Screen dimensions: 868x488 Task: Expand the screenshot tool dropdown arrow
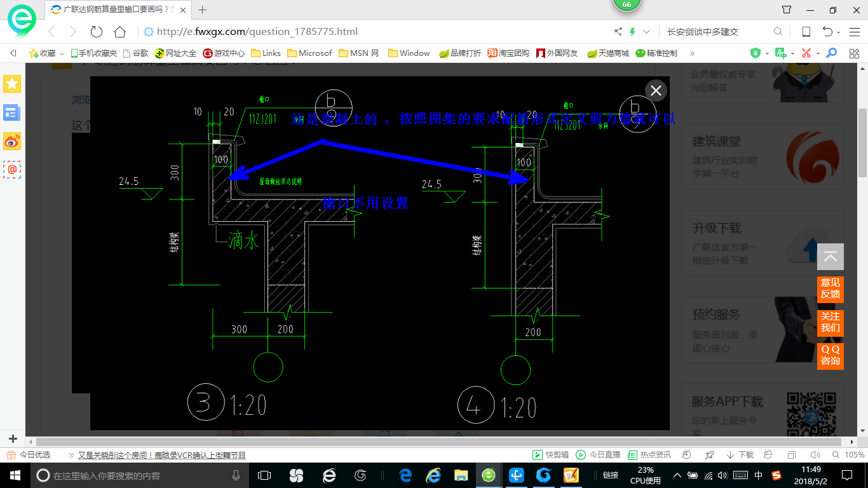tap(818, 53)
